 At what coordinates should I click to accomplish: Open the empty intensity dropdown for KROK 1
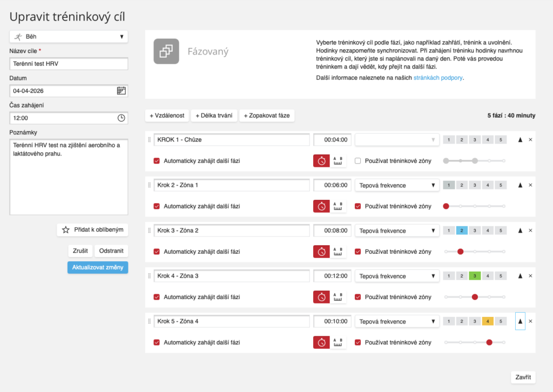point(396,140)
